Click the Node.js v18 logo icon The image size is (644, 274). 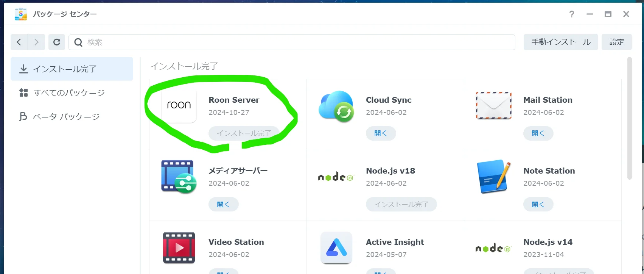pos(336,177)
